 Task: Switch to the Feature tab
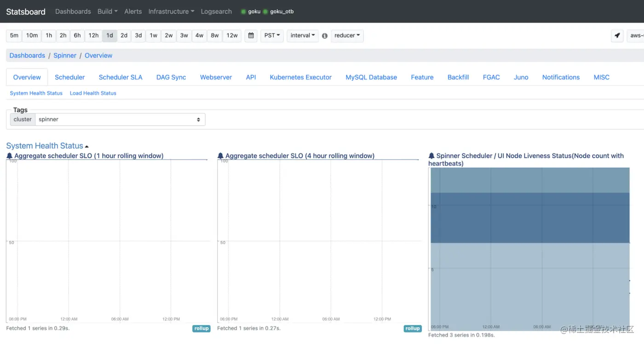tap(422, 77)
